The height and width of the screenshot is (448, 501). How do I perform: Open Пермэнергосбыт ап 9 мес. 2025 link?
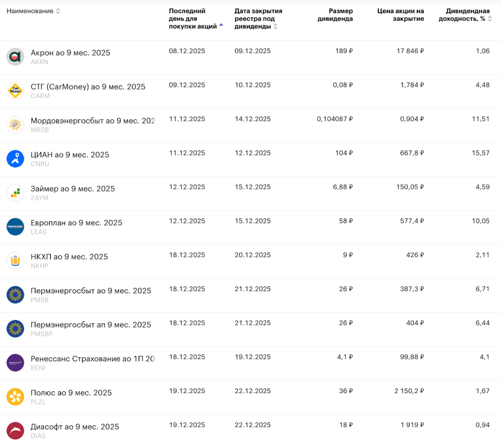pyautogui.click(x=91, y=324)
